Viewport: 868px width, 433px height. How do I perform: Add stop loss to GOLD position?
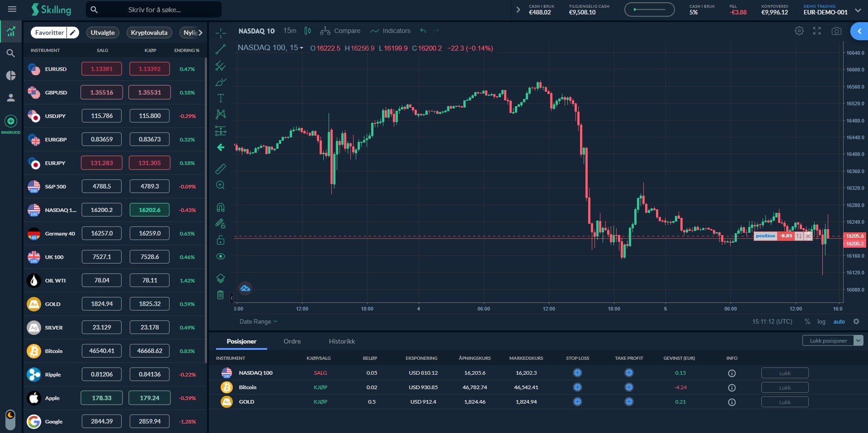point(577,402)
